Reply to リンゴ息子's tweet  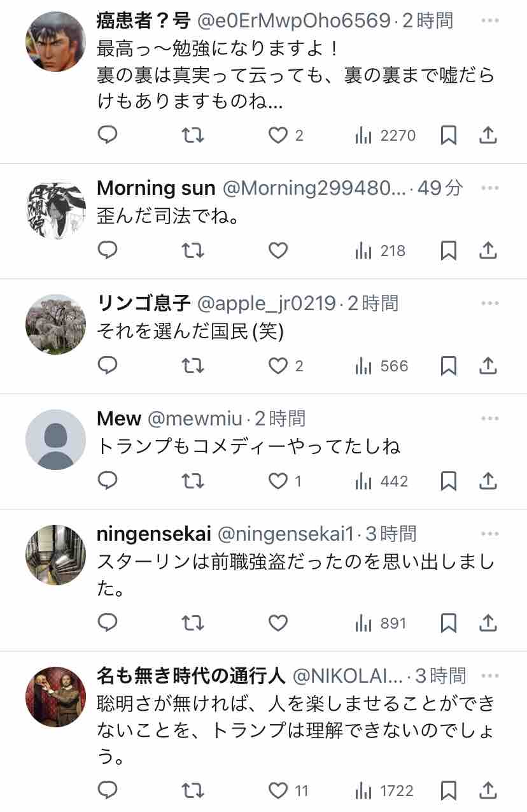108,366
